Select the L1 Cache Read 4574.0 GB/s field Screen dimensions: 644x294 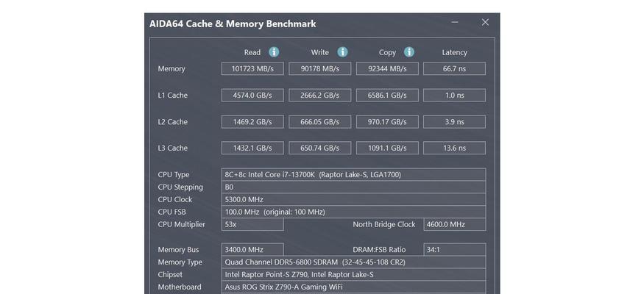coord(252,95)
